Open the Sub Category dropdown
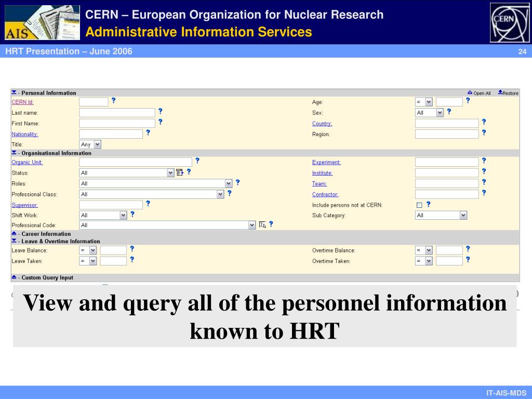 tap(441, 215)
